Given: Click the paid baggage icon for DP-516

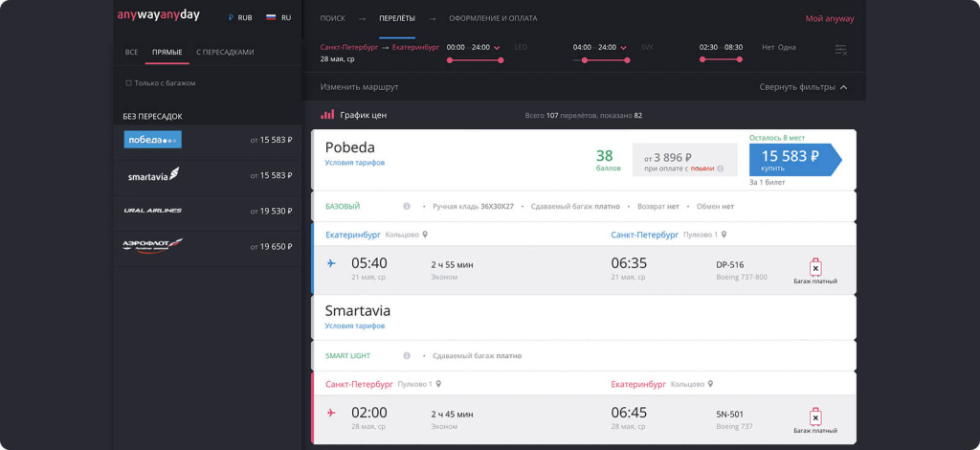Looking at the screenshot, I should click(x=815, y=267).
